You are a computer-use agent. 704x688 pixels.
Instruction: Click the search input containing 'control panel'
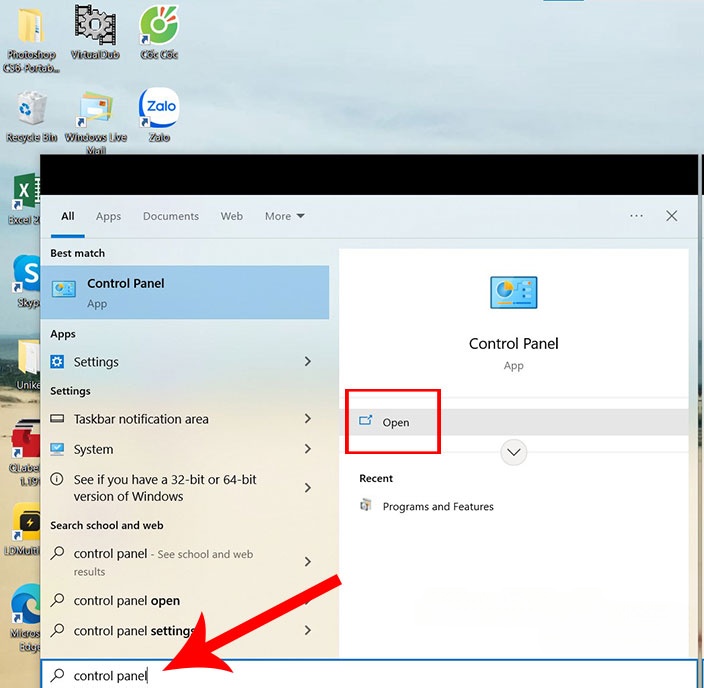369,675
